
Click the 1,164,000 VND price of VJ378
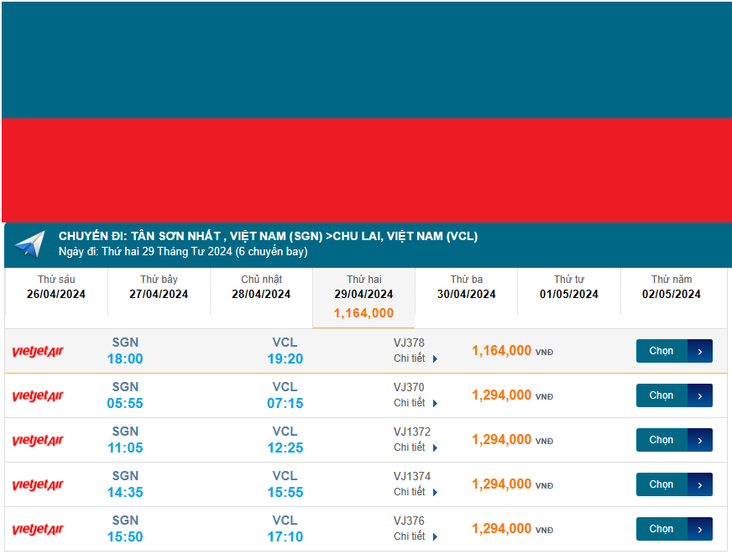pos(502,351)
